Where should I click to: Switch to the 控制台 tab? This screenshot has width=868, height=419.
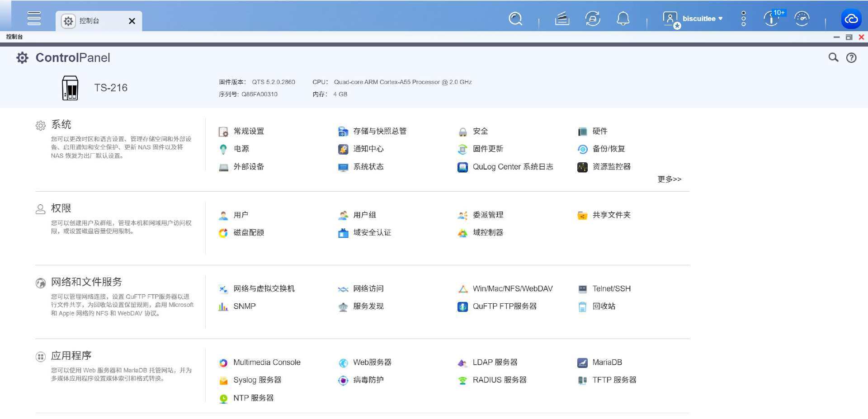click(x=90, y=21)
